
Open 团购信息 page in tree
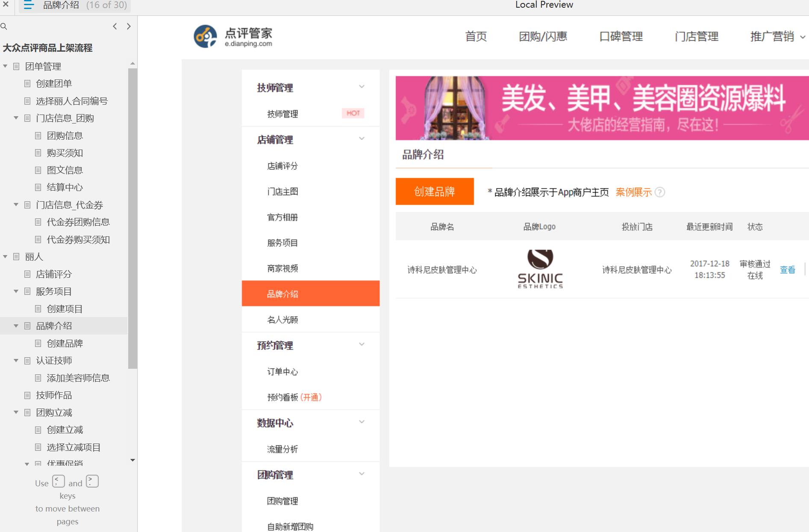pos(64,135)
